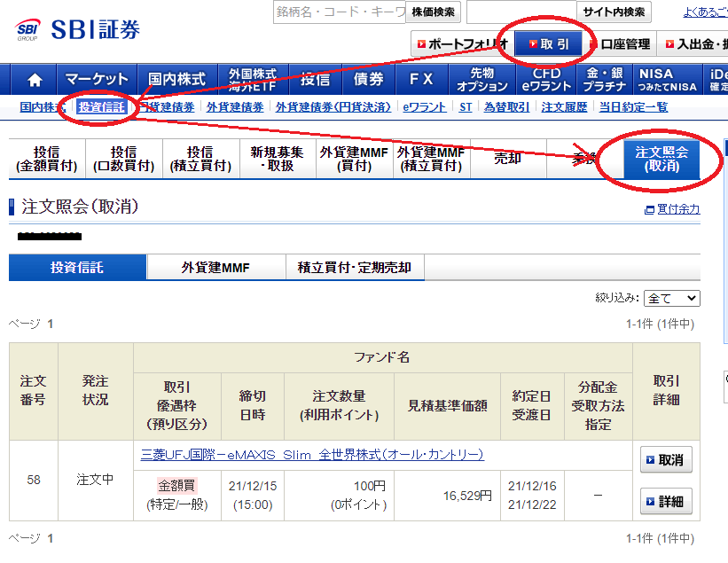Select the 積立買付・定期売却 tab
This screenshot has height=563, width=728.
tap(355, 268)
